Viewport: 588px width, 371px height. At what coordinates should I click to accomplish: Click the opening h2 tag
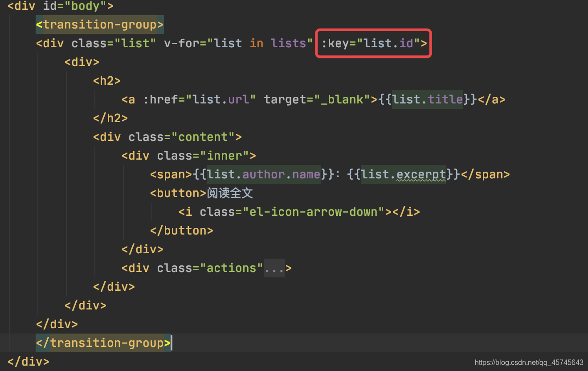[107, 81]
